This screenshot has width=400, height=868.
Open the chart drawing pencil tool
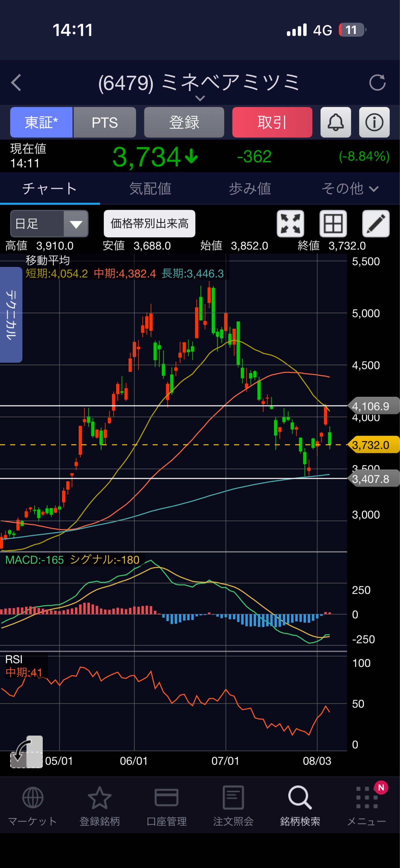(x=376, y=224)
